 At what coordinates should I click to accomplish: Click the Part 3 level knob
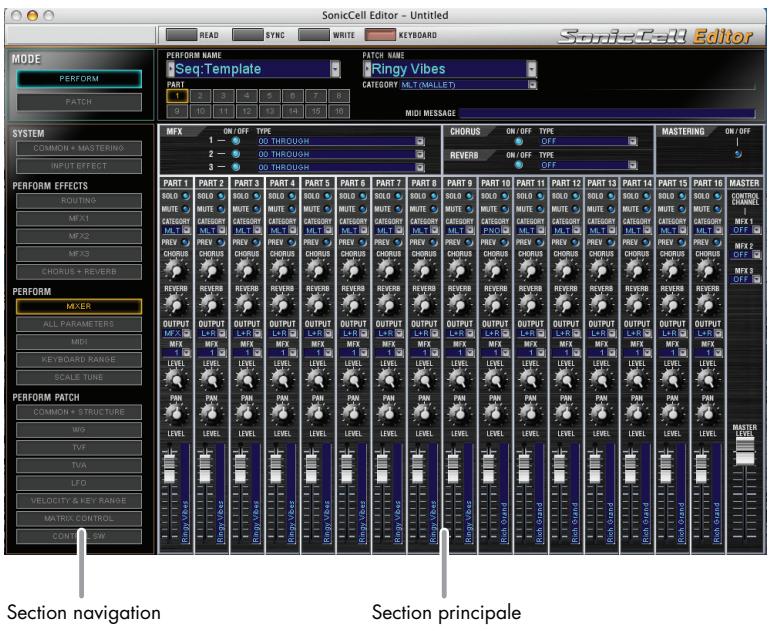point(246,380)
